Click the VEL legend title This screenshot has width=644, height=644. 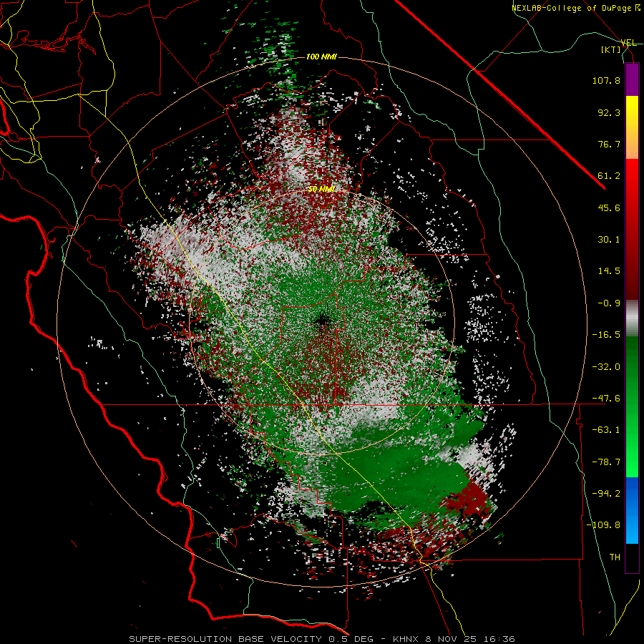[x=629, y=43]
